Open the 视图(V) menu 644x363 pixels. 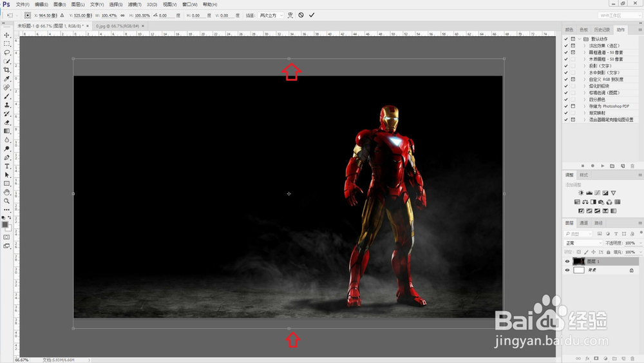pos(169,5)
